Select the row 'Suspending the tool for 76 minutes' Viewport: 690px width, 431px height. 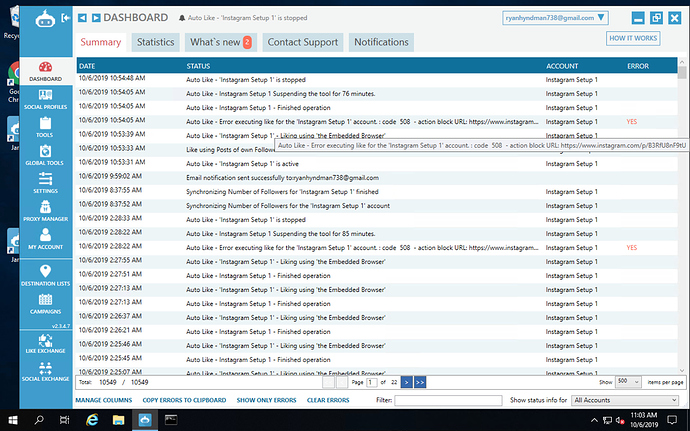click(x=377, y=94)
